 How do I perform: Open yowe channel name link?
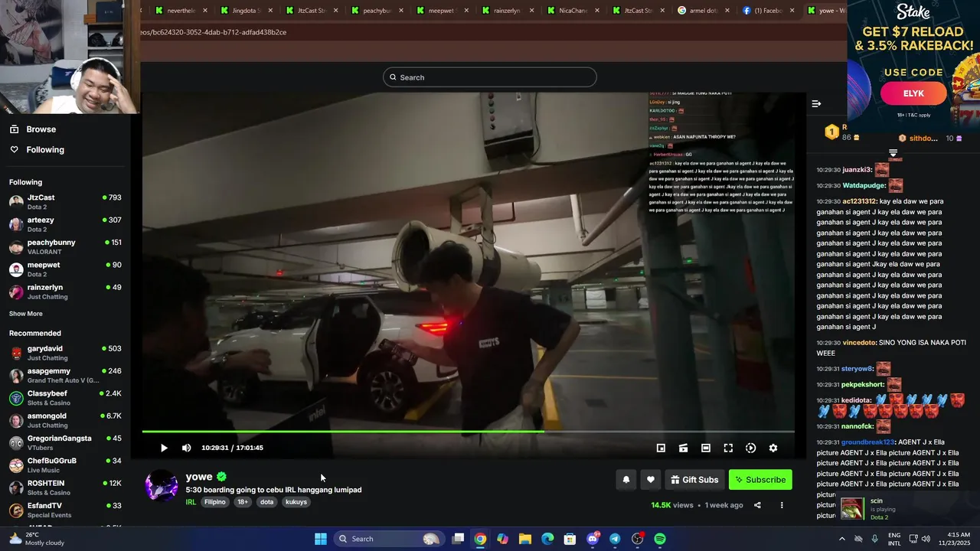[199, 477]
